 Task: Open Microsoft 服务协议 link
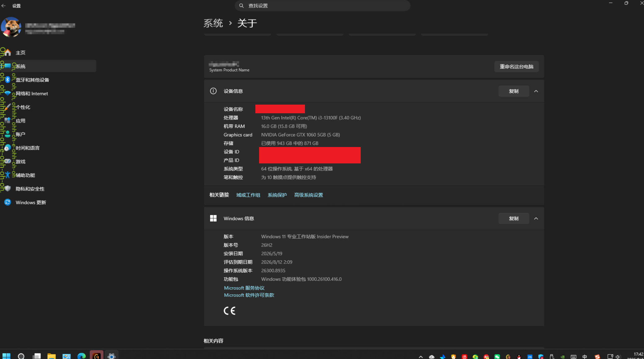point(244,288)
